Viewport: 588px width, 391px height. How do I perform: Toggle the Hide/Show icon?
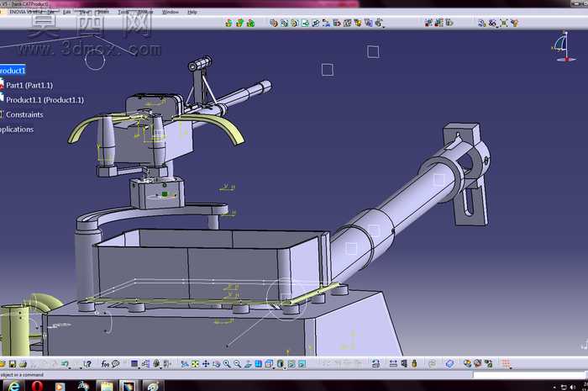tap(291, 364)
